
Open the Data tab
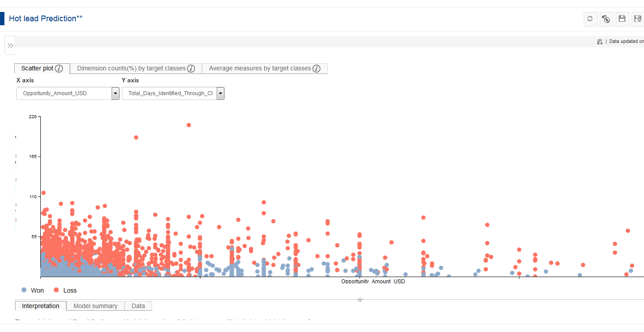tap(138, 306)
